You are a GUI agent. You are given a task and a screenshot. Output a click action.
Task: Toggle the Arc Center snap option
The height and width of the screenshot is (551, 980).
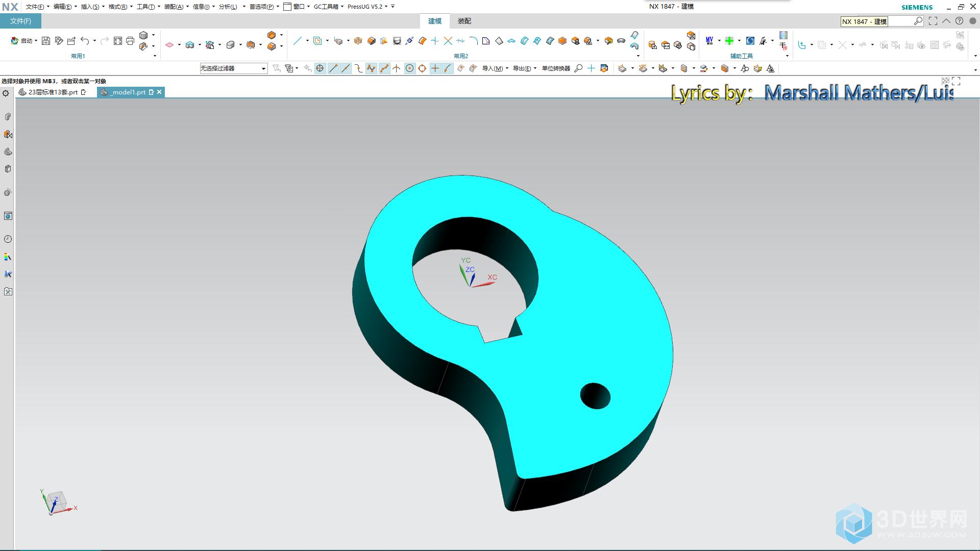point(409,68)
